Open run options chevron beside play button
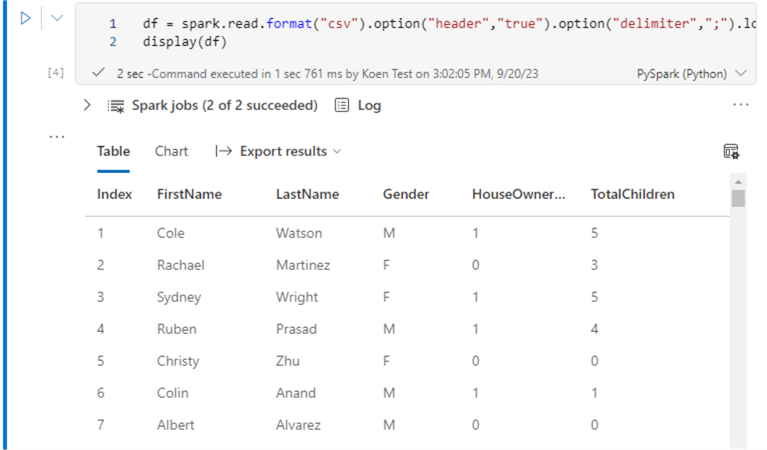 pos(57,18)
